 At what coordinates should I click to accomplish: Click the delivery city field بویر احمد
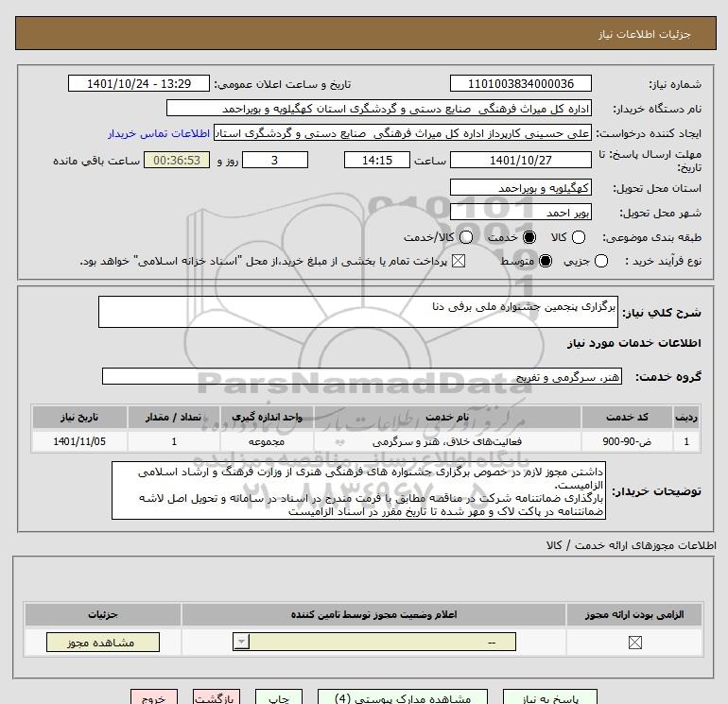click(x=520, y=212)
